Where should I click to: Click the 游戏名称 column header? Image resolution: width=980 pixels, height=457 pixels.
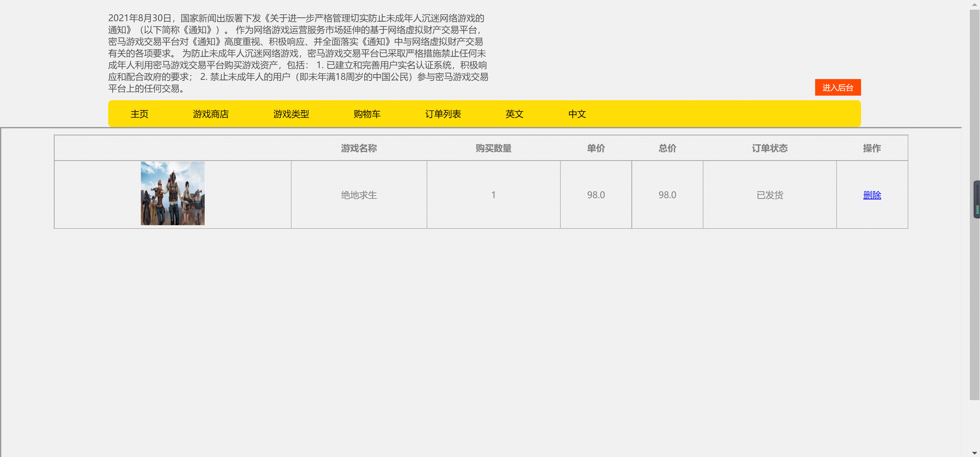tap(359, 148)
